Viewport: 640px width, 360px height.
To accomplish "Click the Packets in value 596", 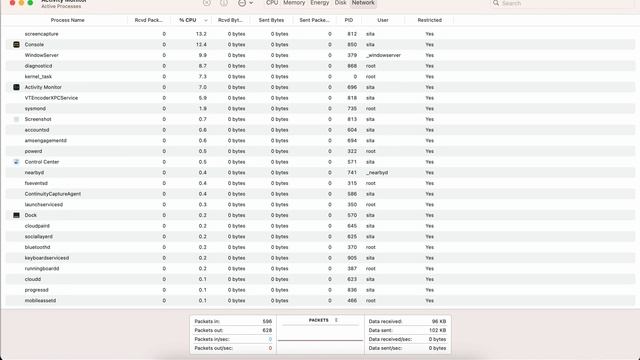I will (267, 321).
